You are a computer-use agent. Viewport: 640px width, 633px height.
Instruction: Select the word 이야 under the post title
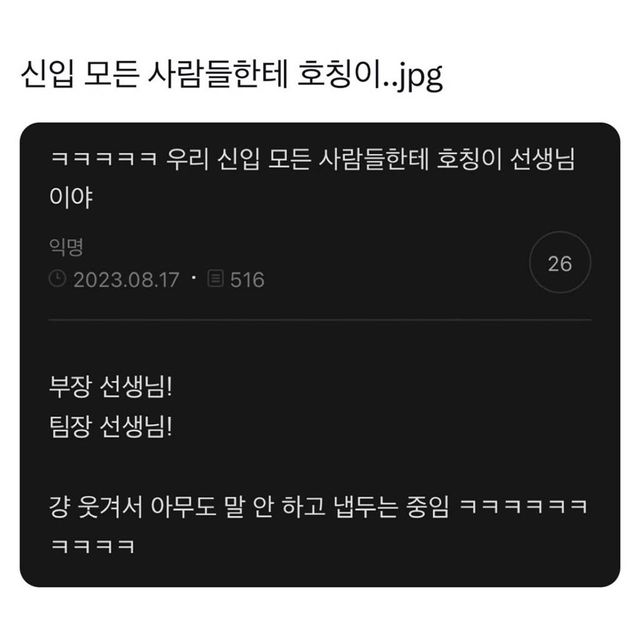(x=71, y=197)
